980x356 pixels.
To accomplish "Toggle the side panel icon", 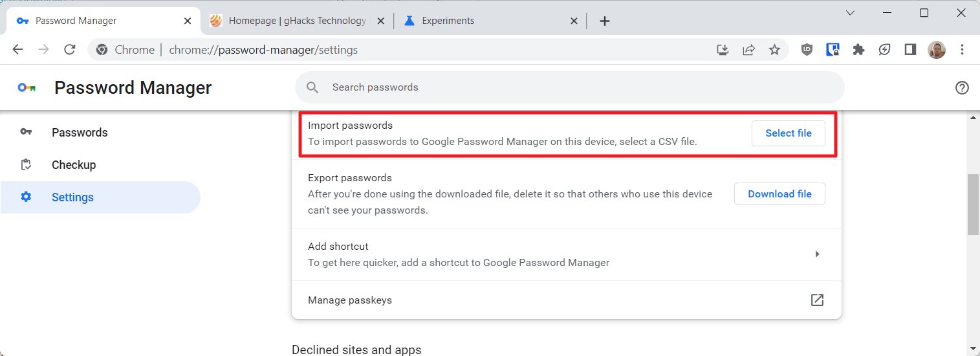I will pyautogui.click(x=910, y=50).
